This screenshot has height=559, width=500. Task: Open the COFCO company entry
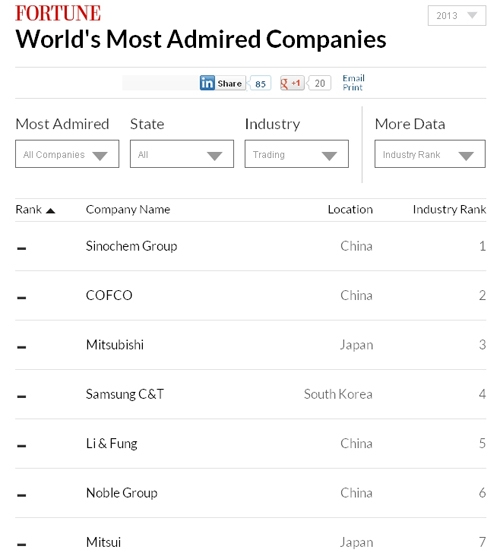[x=109, y=295]
